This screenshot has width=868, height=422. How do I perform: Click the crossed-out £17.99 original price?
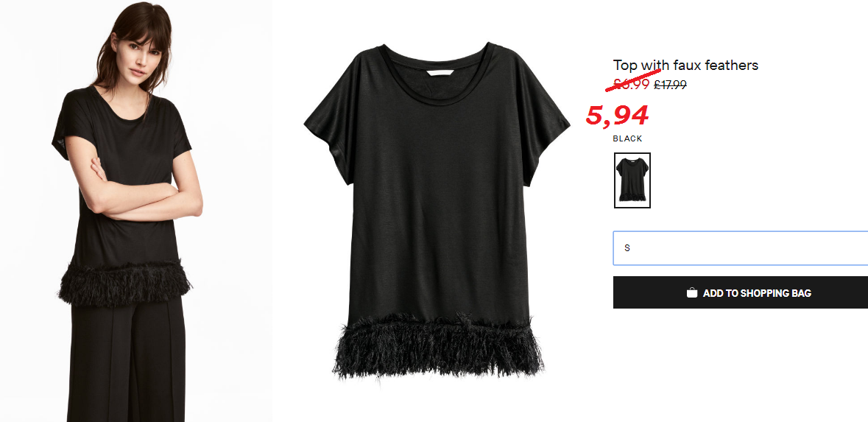[x=670, y=85]
